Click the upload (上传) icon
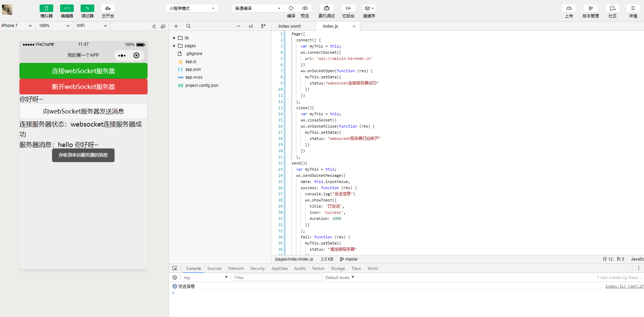 569,9
